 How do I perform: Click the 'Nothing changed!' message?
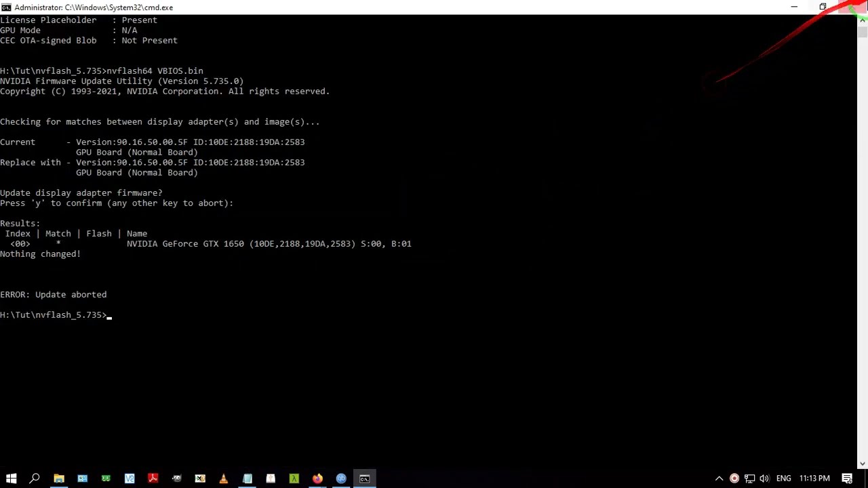tap(40, 253)
